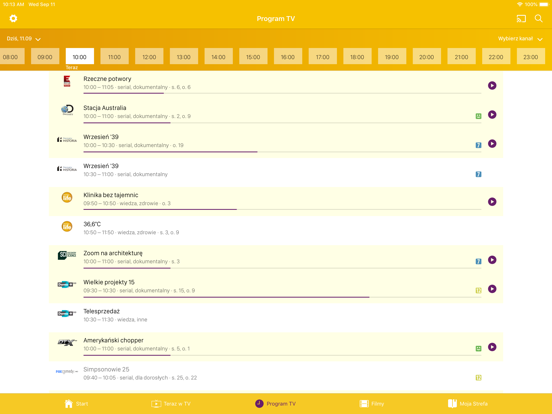Go to Start tab in bottom bar
This screenshot has width=552, height=414.
coord(76,404)
